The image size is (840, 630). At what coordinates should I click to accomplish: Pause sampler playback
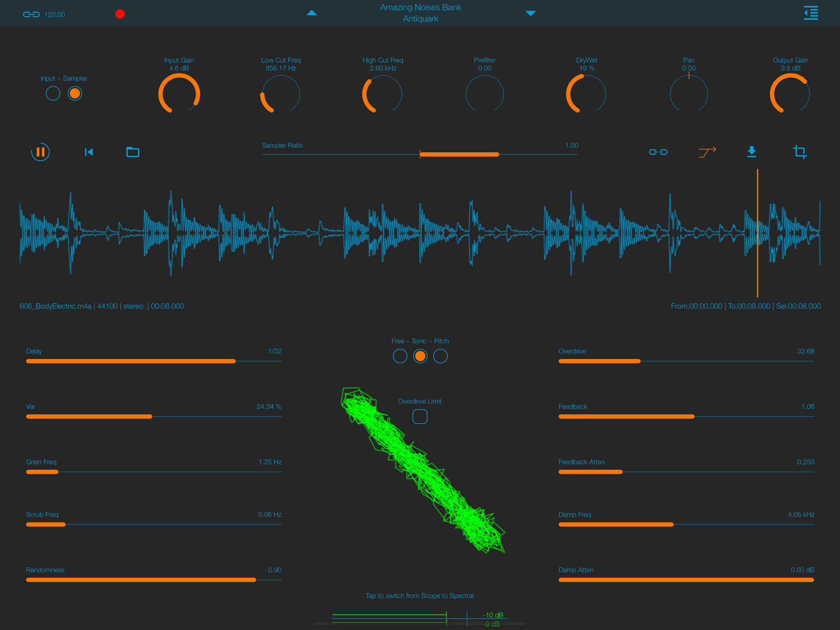[40, 152]
